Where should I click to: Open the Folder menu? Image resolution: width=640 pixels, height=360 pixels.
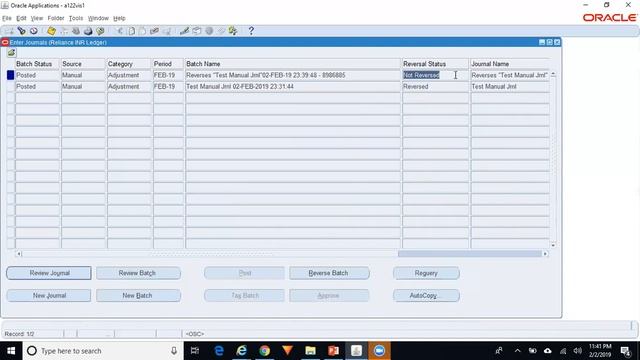point(56,18)
